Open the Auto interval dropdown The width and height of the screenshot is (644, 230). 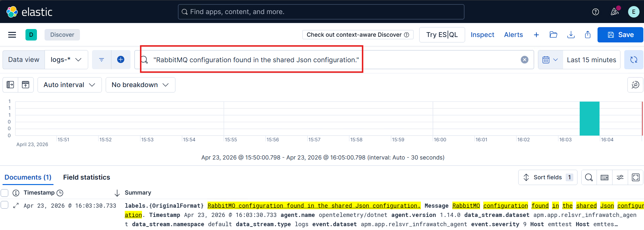pyautogui.click(x=70, y=85)
